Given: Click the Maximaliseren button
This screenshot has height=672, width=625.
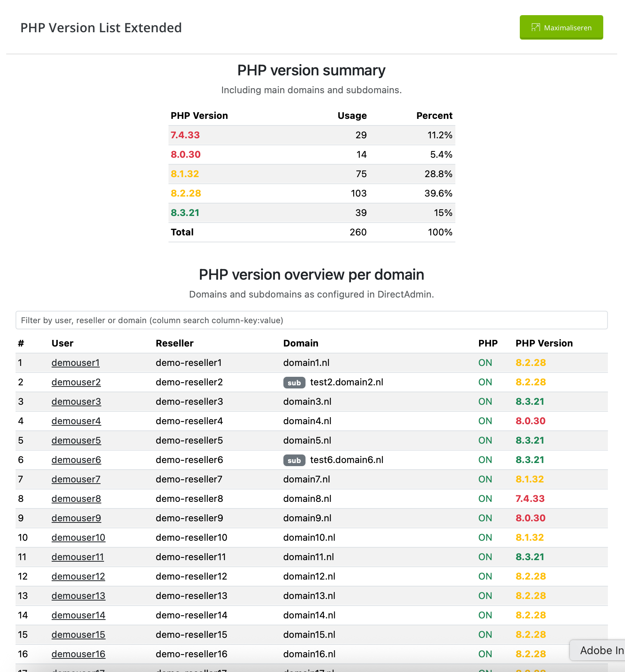Looking at the screenshot, I should point(561,28).
